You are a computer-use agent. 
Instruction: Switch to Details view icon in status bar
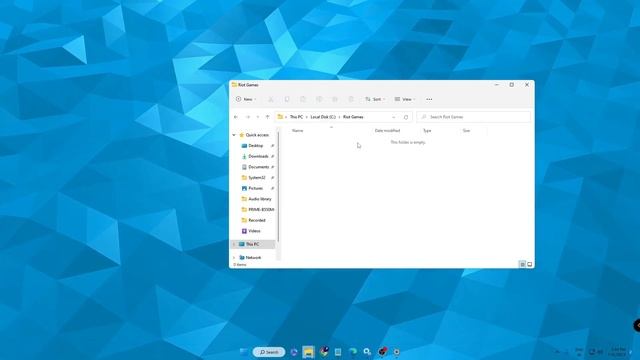(x=522, y=264)
